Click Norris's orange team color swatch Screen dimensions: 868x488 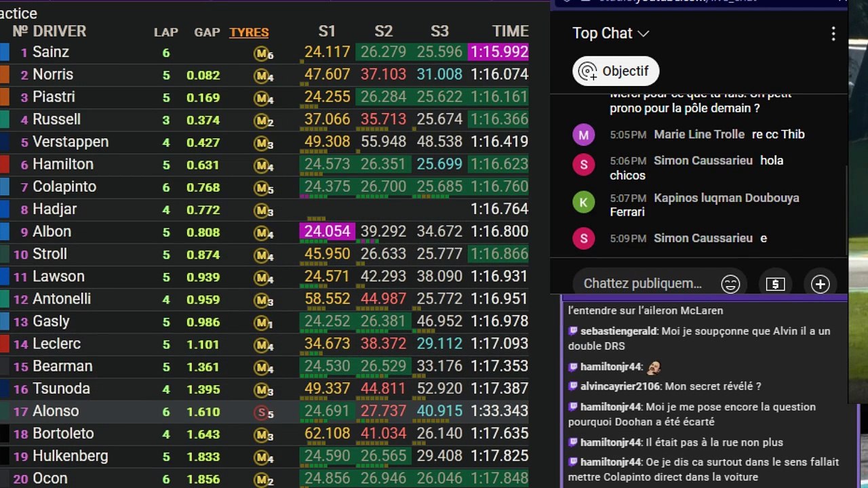[x=4, y=75]
